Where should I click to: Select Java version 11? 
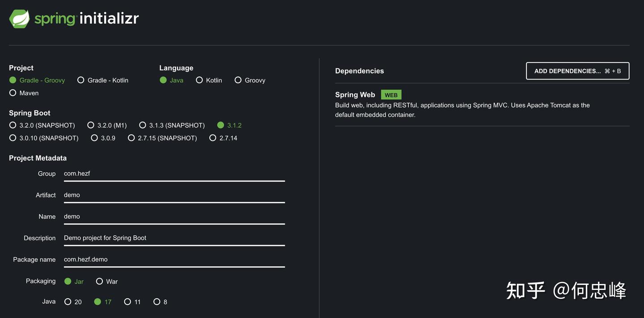[132, 302]
